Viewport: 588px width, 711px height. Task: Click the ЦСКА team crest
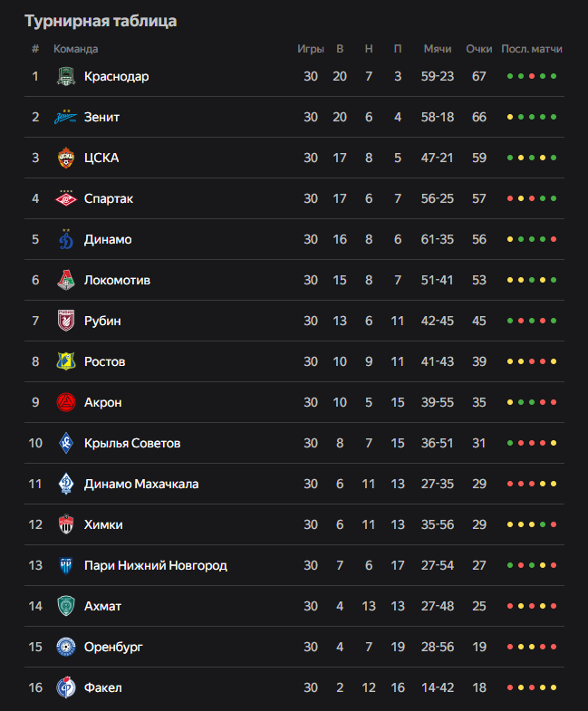click(x=66, y=158)
